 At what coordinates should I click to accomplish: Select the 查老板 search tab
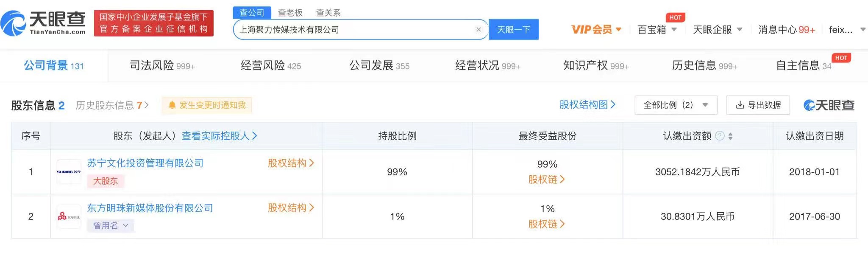[x=290, y=13]
